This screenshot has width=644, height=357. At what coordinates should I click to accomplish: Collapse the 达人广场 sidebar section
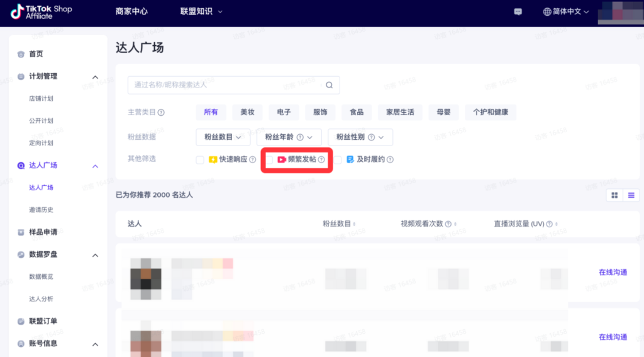(x=96, y=166)
